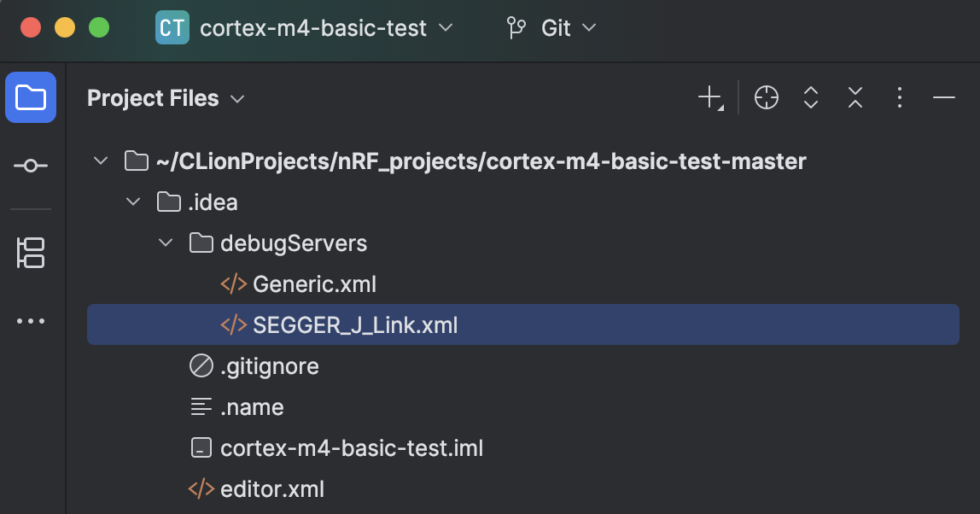Add a new file using the plus icon
Viewport: 980px width, 514px height.
pos(709,97)
